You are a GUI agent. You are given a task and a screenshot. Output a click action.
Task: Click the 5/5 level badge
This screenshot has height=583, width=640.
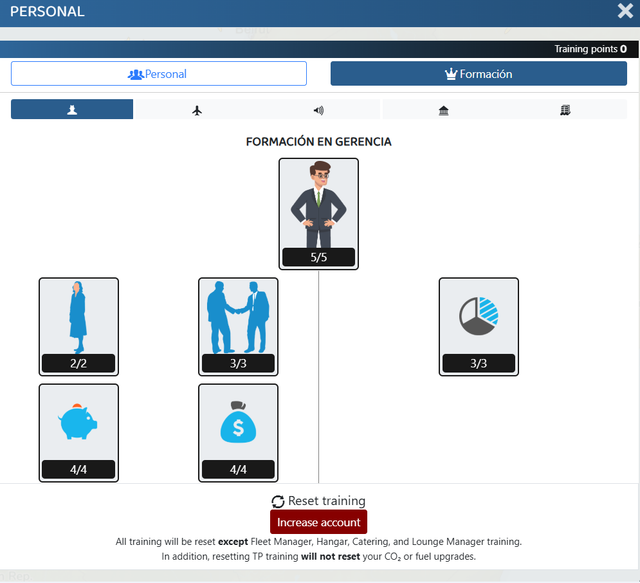(x=318, y=257)
